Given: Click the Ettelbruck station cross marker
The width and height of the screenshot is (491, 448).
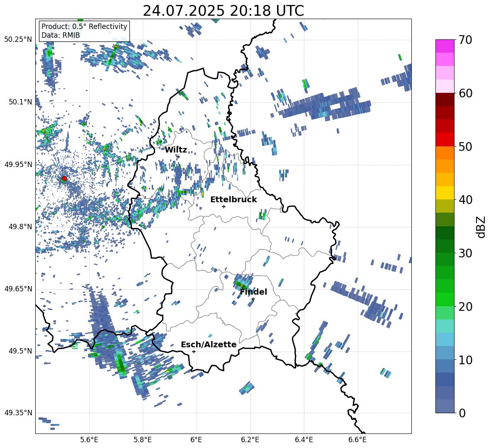Looking at the screenshot, I should [x=224, y=206].
